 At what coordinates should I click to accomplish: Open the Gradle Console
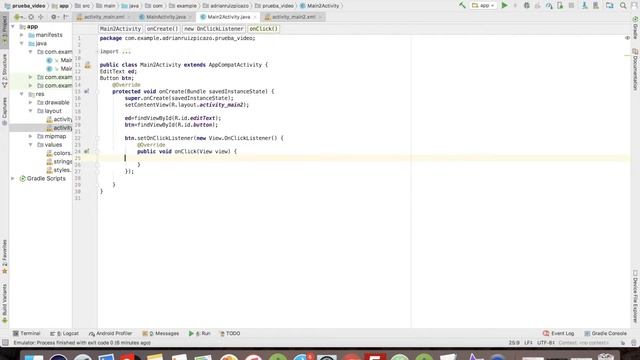(x=605, y=333)
